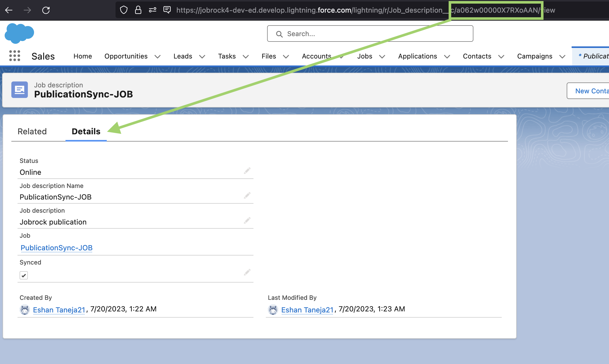The image size is (609, 364).
Task: Toggle the Synced checkbox
Action: pyautogui.click(x=24, y=275)
